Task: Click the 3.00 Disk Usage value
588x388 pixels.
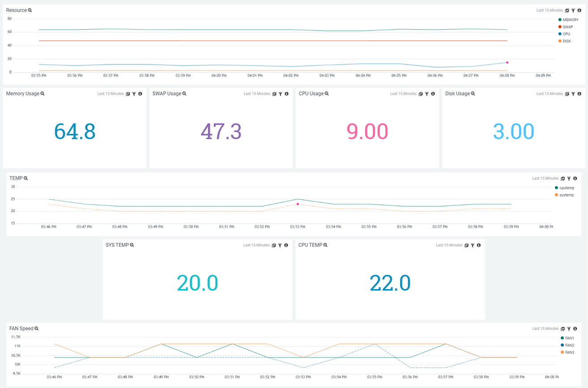Action: tap(514, 132)
